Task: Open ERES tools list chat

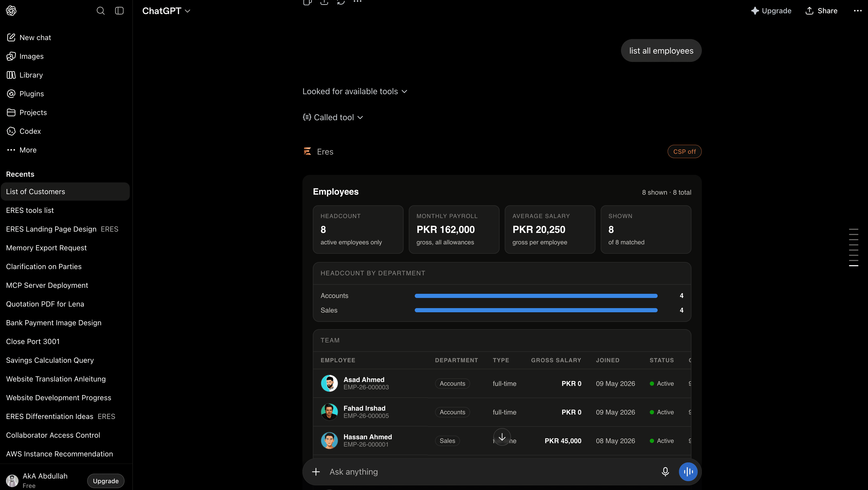Action: [65, 211]
